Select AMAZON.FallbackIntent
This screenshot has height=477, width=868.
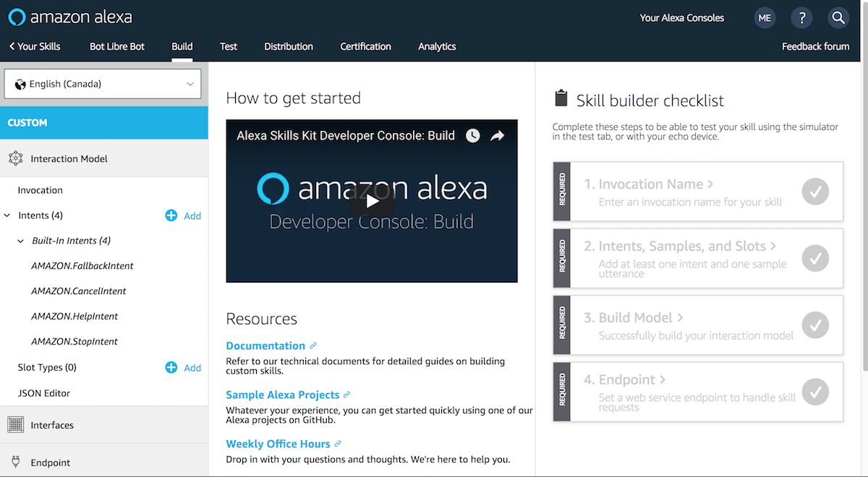click(82, 266)
